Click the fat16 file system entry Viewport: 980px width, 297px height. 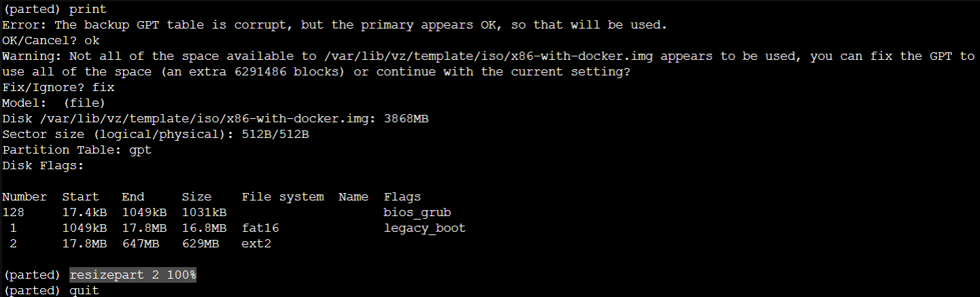(260, 228)
